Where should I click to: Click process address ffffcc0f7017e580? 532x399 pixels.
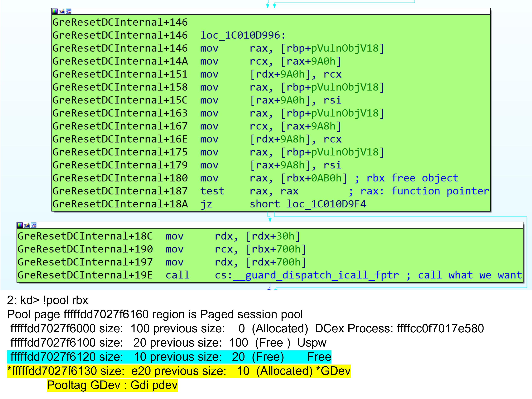pos(440,329)
